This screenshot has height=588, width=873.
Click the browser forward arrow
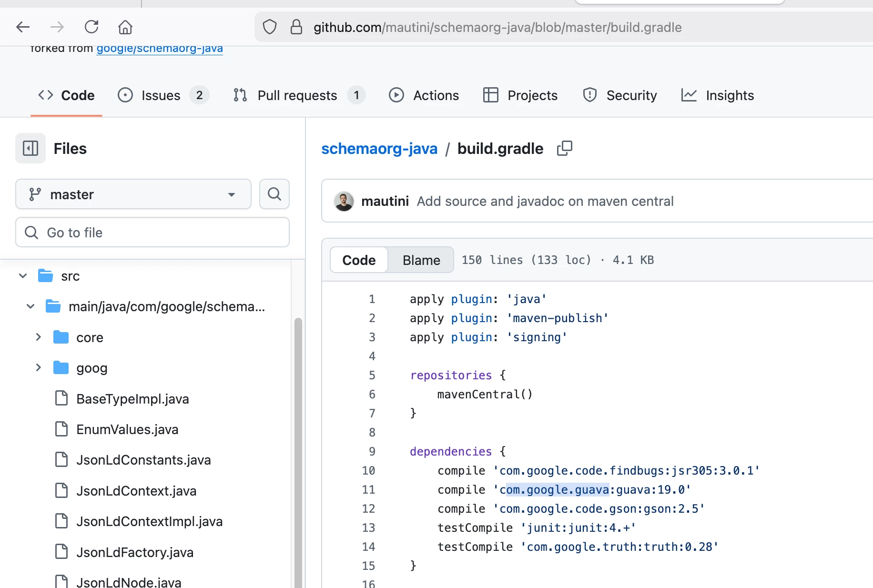point(57,27)
